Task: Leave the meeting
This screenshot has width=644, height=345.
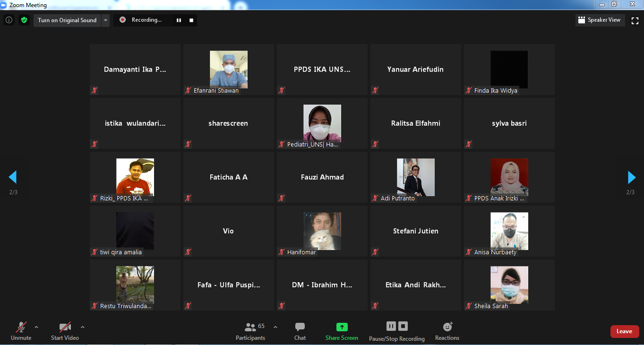Action: 624,331
